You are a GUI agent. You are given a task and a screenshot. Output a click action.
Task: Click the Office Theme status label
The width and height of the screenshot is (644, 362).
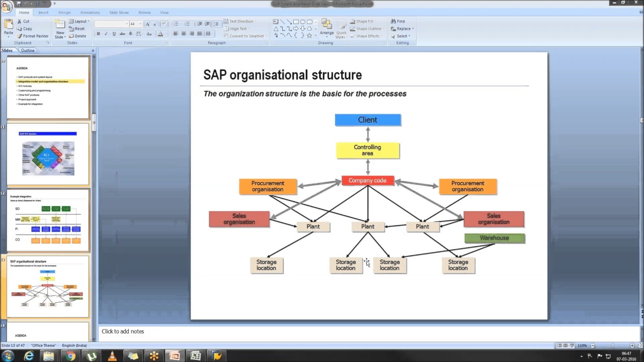pyautogui.click(x=43, y=345)
